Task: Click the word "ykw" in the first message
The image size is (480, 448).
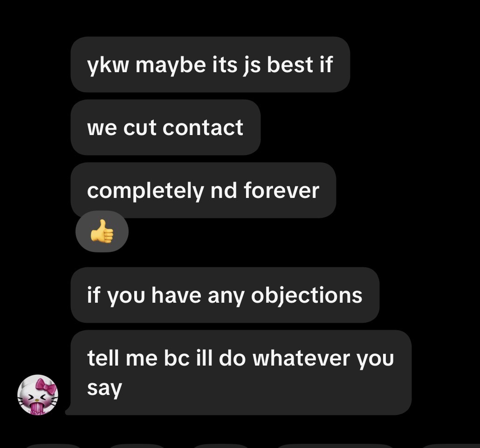Action: (x=108, y=66)
